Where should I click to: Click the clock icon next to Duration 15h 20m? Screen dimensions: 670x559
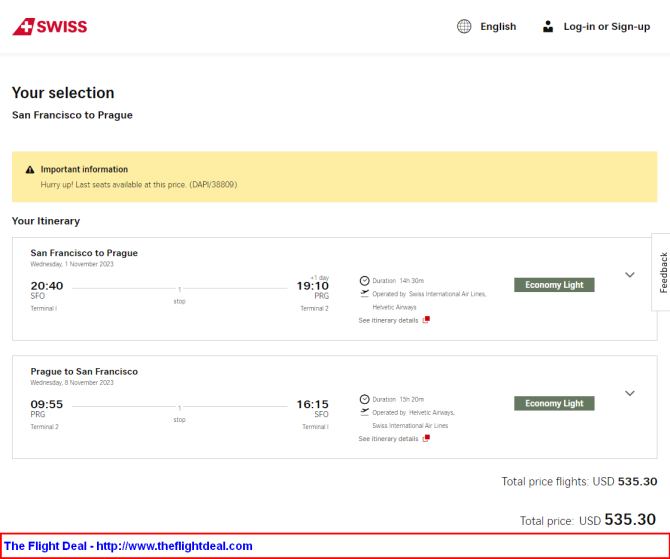tap(364, 399)
